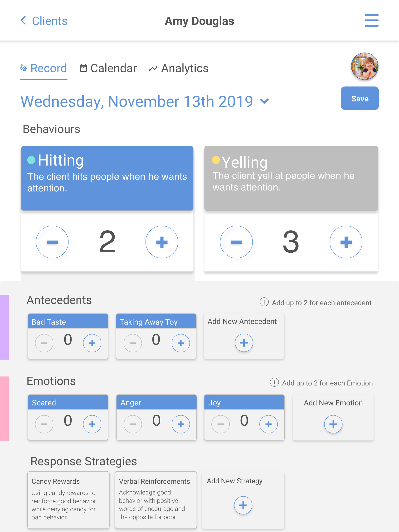Select the Candy Rewards strategy card
The height and width of the screenshot is (532, 399).
tap(68, 500)
